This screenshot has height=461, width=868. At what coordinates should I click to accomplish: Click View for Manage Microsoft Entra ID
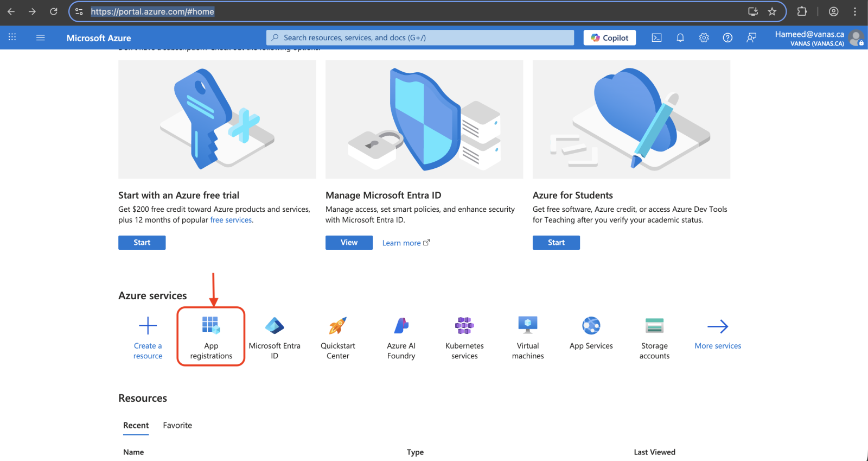click(349, 243)
